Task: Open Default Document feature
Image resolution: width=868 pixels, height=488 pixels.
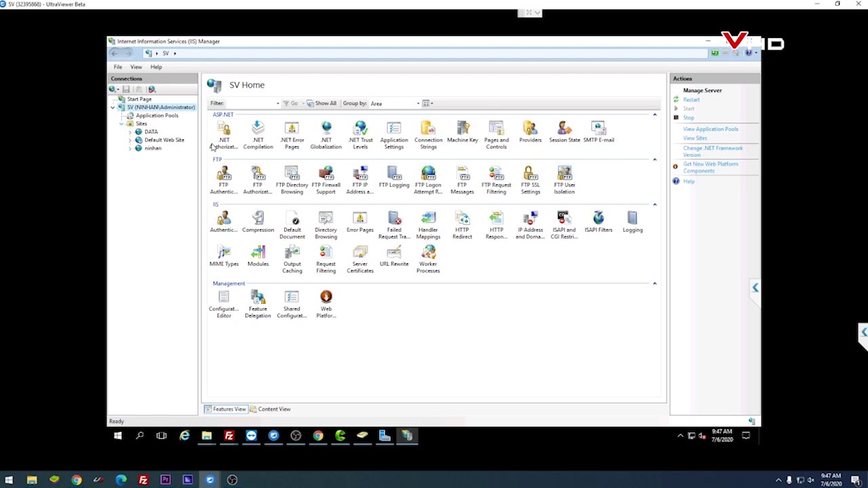Action: point(292,225)
